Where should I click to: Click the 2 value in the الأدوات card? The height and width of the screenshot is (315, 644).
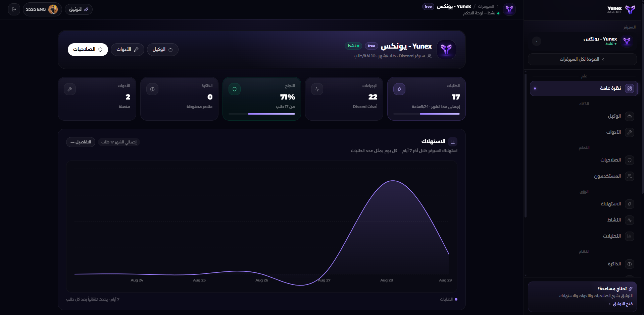[128, 97]
